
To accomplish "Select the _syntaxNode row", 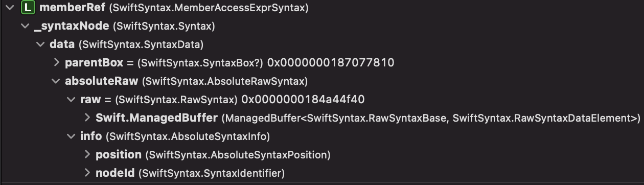I will pos(322,26).
